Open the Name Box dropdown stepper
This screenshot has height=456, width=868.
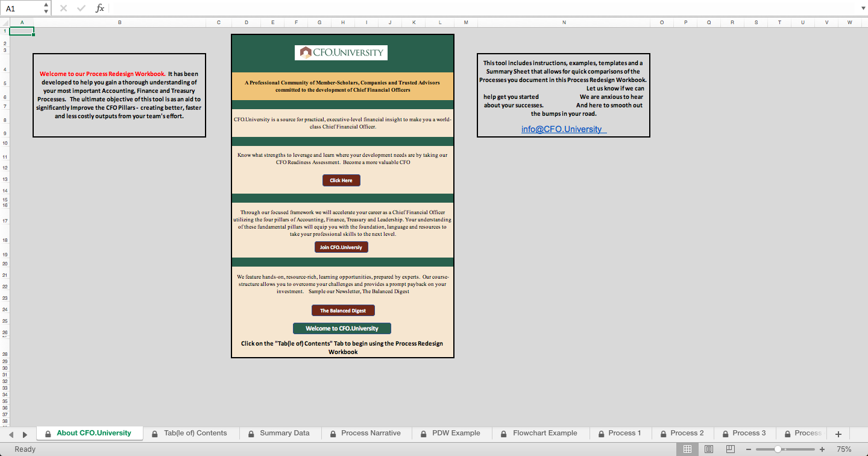click(46, 8)
